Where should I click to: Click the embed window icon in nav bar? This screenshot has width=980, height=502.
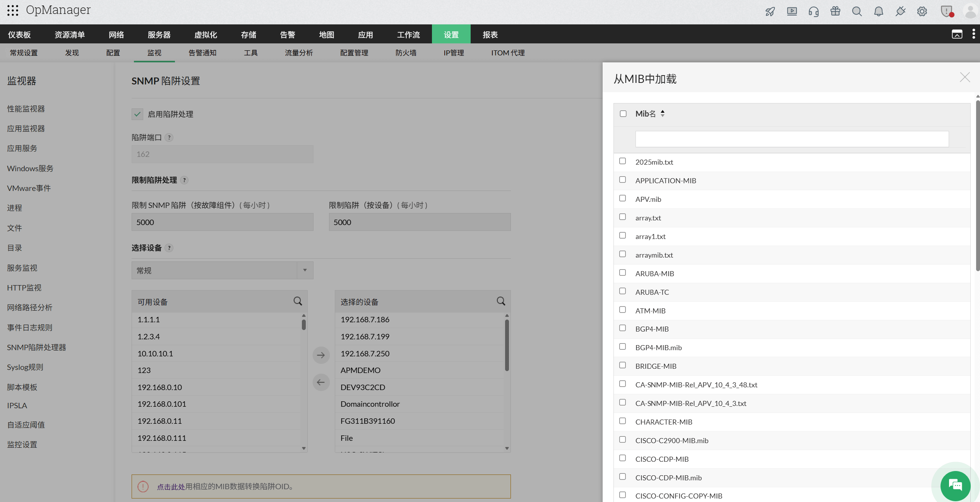click(957, 34)
